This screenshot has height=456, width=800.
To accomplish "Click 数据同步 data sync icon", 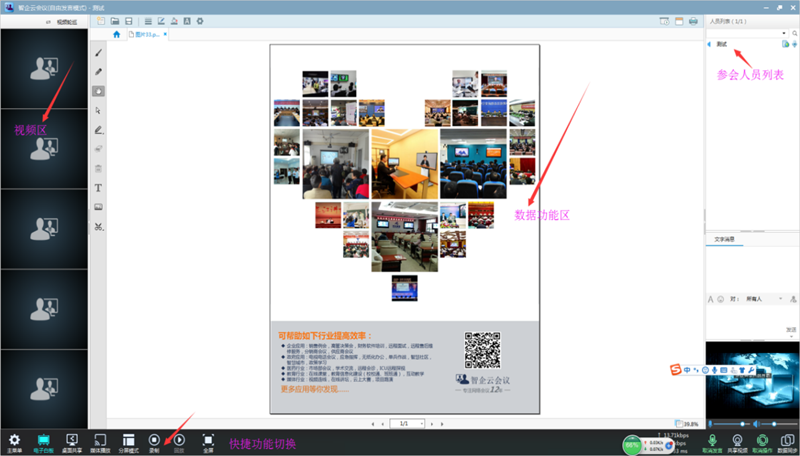I will click(x=787, y=443).
